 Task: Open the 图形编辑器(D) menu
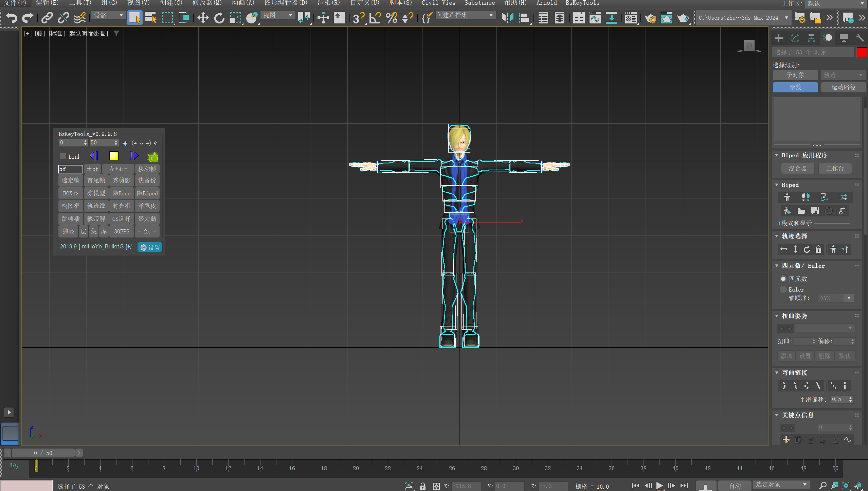coord(286,3)
